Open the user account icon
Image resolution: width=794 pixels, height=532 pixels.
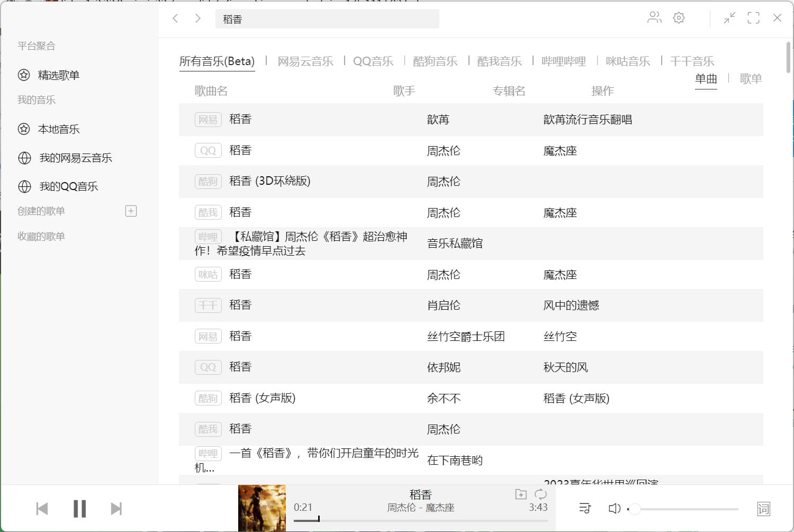coord(654,18)
